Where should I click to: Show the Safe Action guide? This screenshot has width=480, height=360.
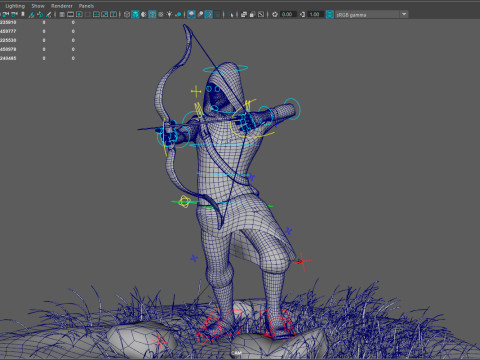click(x=105, y=14)
